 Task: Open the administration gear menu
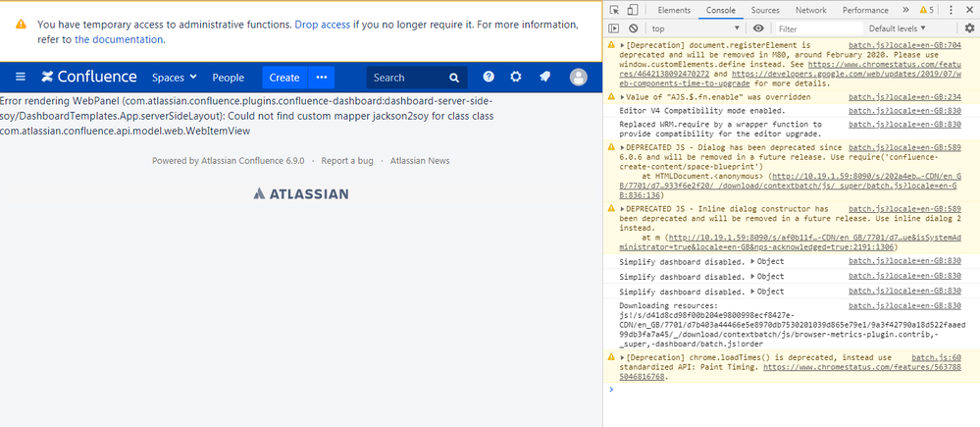(x=516, y=77)
